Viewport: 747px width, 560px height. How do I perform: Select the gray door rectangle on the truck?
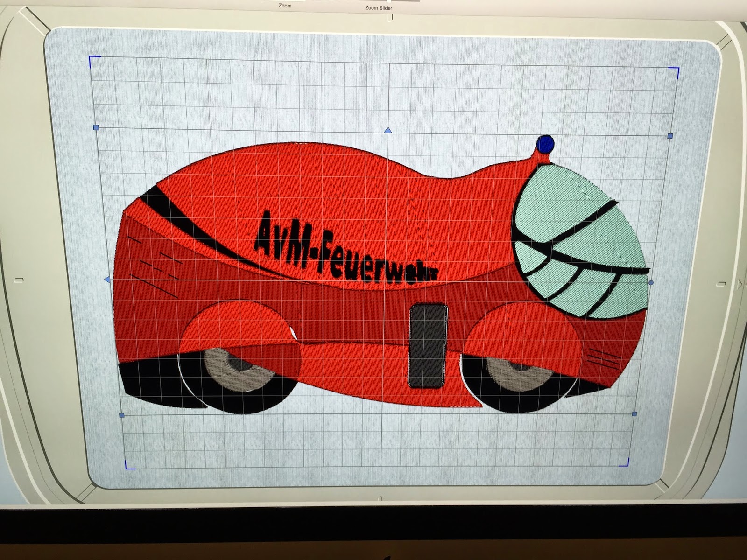[428, 346]
